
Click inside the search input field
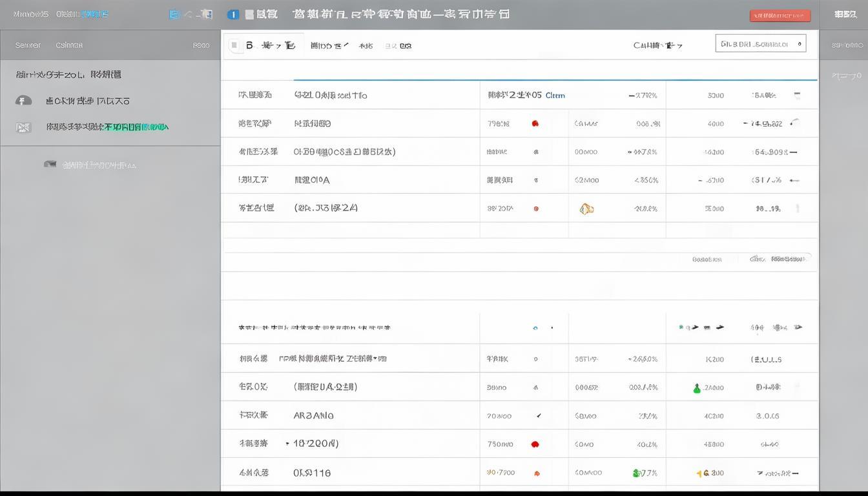pyautogui.click(x=756, y=43)
